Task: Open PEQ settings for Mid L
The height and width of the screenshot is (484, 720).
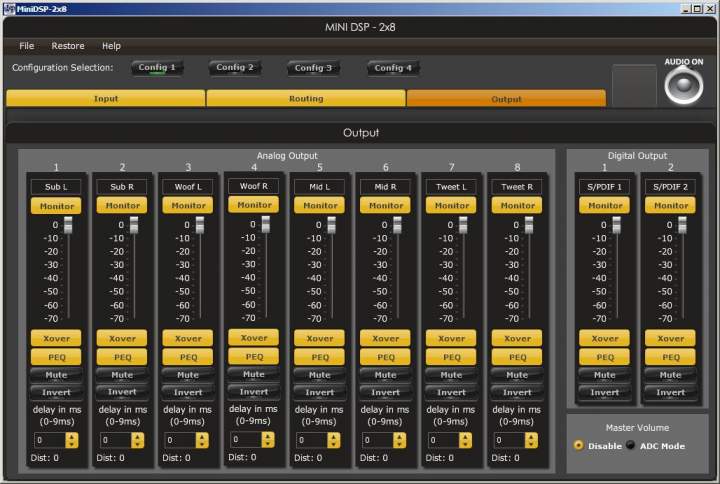Action: [x=320, y=357]
